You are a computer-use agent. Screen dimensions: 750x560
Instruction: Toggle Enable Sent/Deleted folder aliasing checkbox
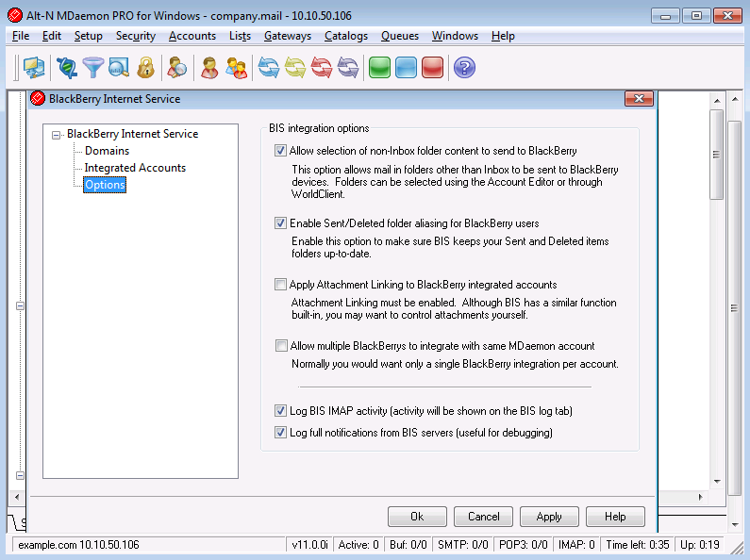tap(280, 223)
